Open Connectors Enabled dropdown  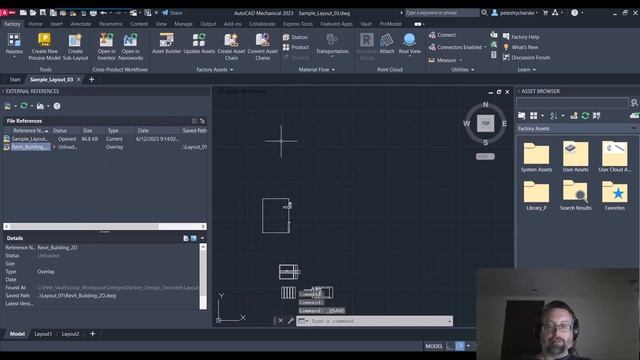(x=485, y=47)
